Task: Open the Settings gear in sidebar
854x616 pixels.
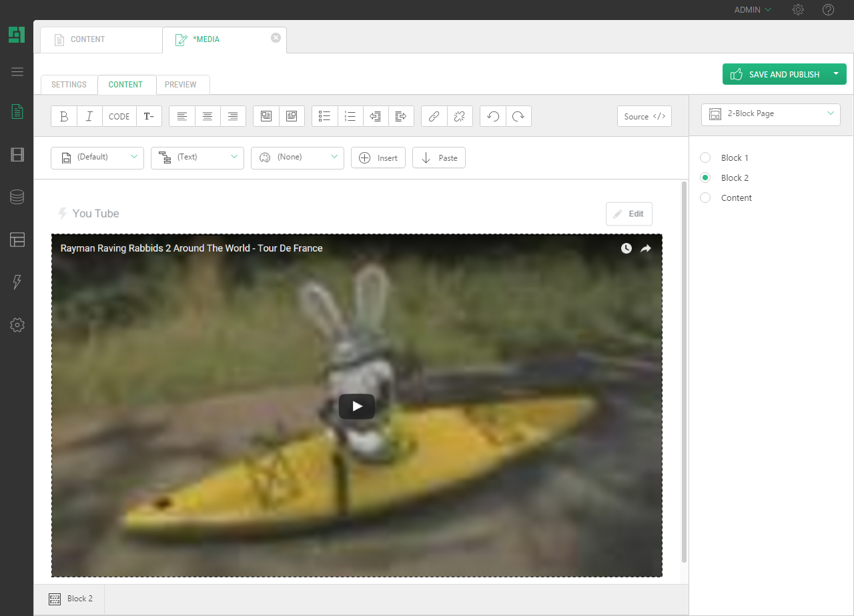Action: (17, 325)
